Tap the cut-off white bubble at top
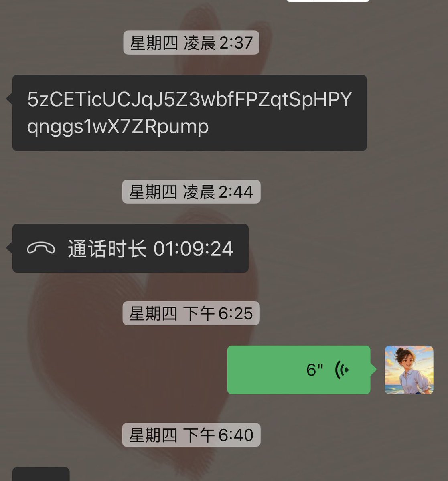Image resolution: width=448 pixels, height=481 pixels. coord(328,1)
